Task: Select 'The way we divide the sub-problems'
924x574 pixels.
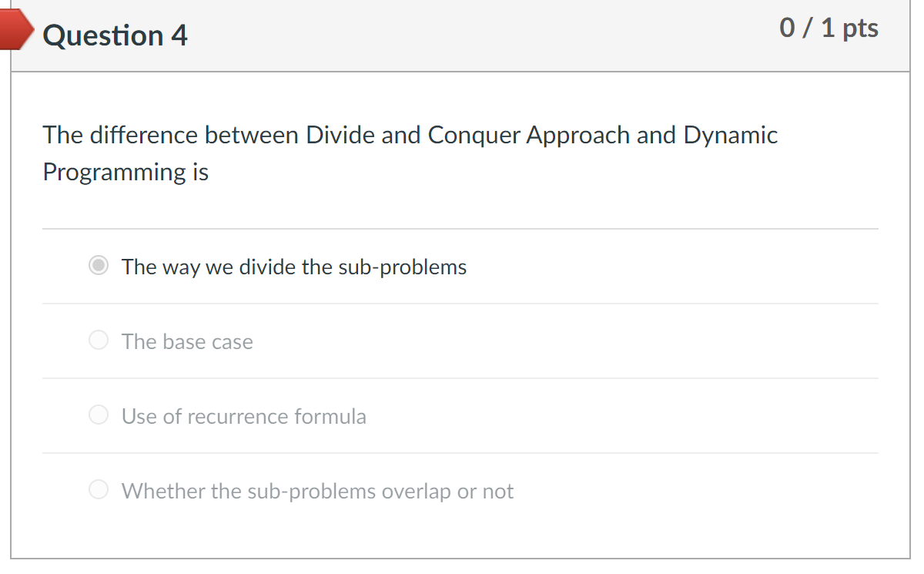Action: [x=98, y=266]
